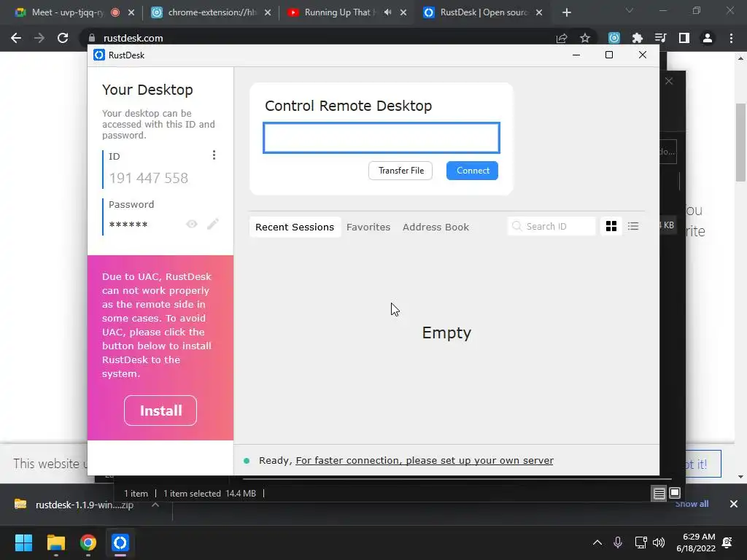The image size is (747, 560).
Task: Click the rustdesk.com address bar
Action: click(x=314, y=38)
